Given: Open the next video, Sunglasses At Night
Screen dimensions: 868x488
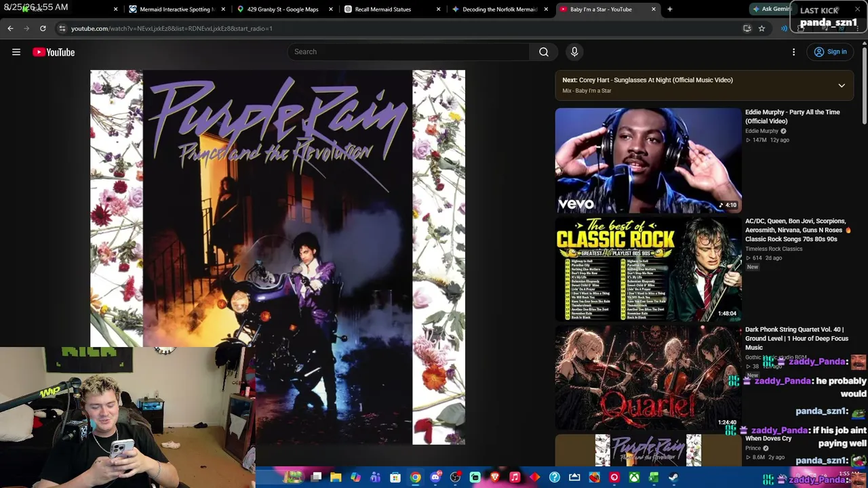Looking at the screenshot, I should [648, 80].
